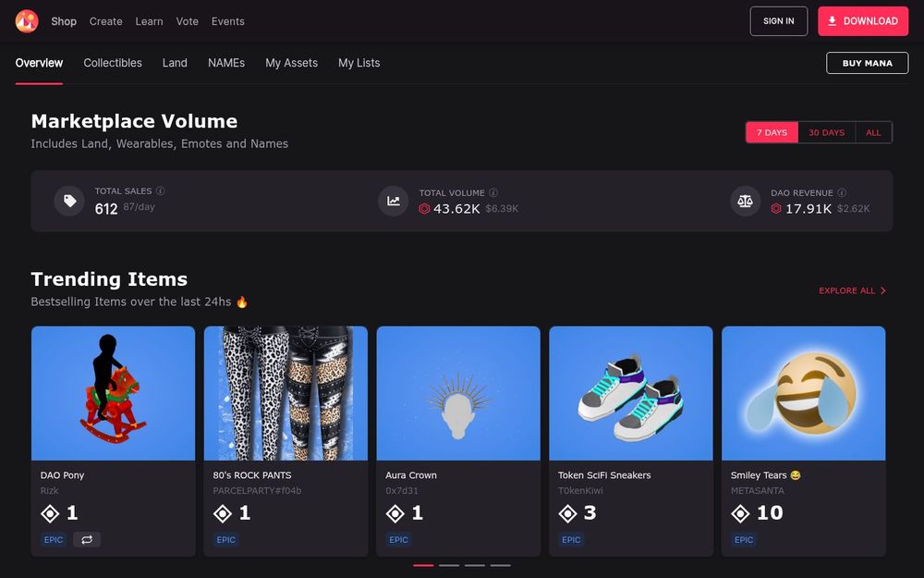
Task: Go to second trending carousel page indicator
Action: click(449, 566)
